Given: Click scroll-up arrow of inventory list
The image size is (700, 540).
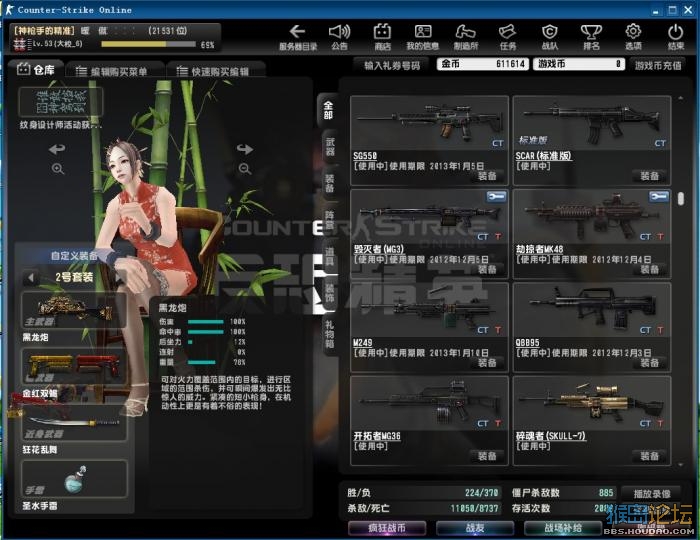Looking at the screenshot, I should pos(680,98).
